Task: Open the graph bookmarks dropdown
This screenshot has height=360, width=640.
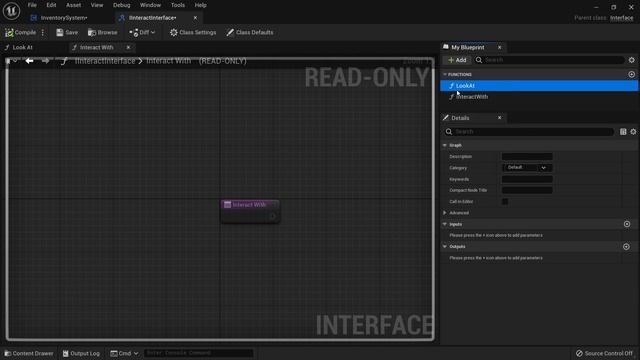Action: [11, 61]
